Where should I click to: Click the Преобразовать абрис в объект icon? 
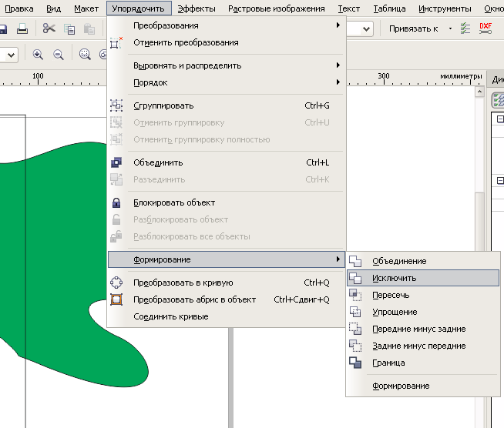pos(116,299)
